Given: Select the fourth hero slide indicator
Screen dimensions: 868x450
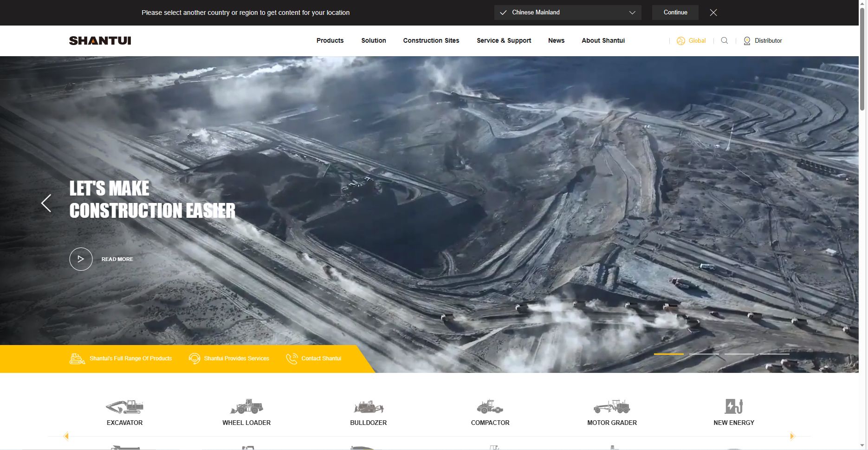Looking at the screenshot, I should 774,354.
